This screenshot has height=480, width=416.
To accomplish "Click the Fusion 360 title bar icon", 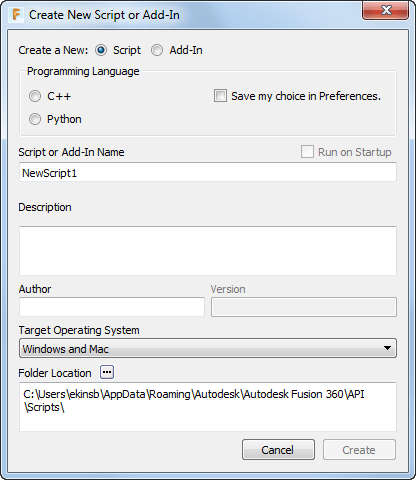I will pyautogui.click(x=16, y=15).
